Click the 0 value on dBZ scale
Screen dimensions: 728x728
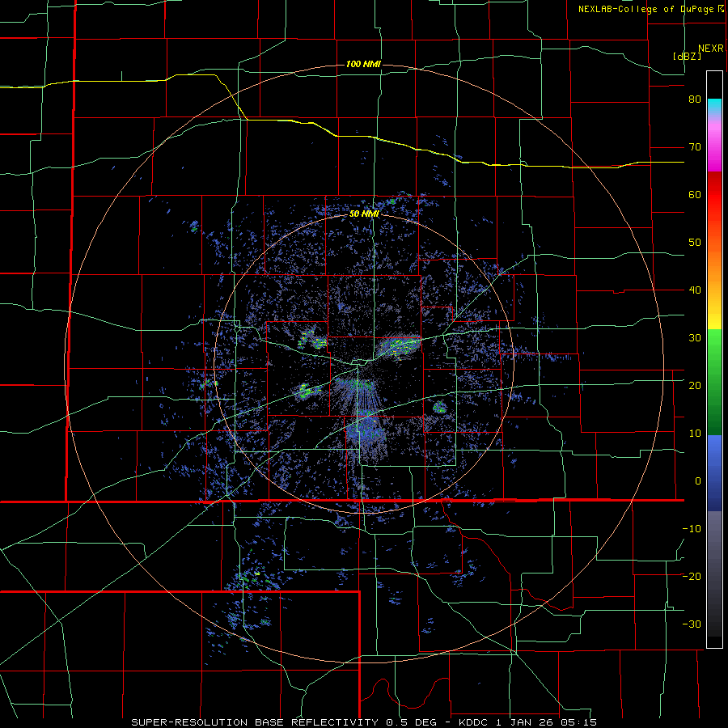(x=698, y=481)
